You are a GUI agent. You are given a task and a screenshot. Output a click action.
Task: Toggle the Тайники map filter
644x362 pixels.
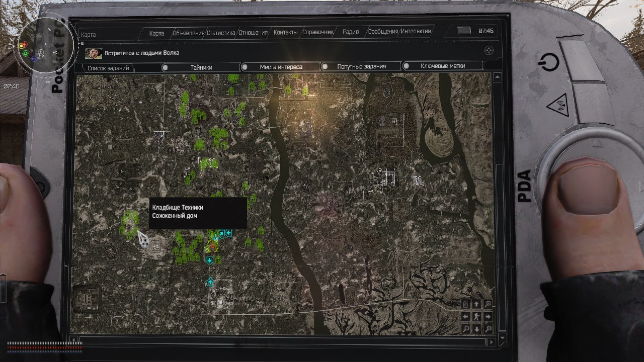click(x=201, y=67)
